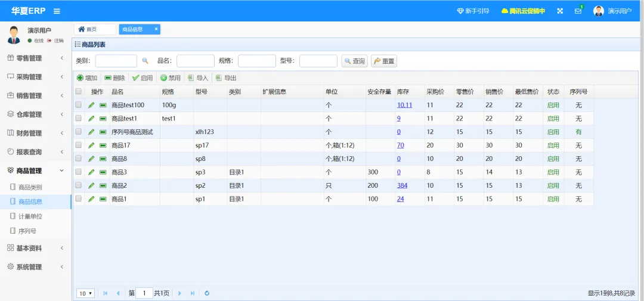Click the category search magnifier icon
644x301 pixels.
[x=145, y=61]
